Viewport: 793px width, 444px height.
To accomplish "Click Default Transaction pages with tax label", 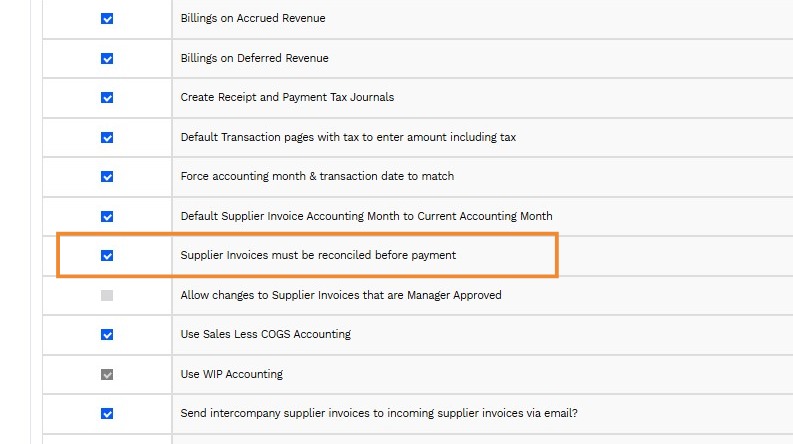I will (x=348, y=137).
